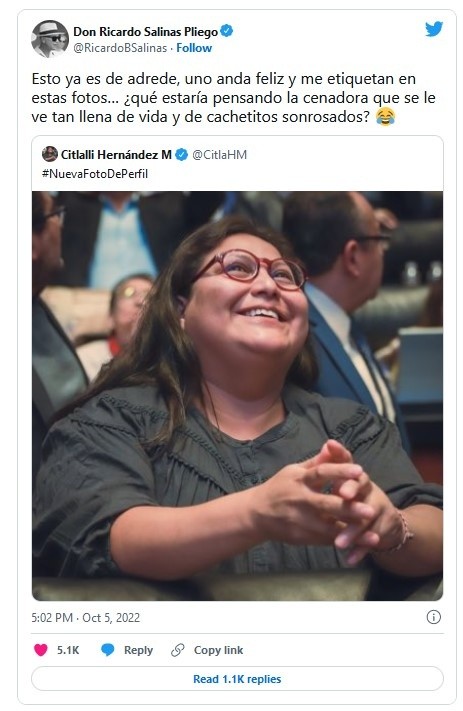
Task: Click the blue reply speech bubble icon
Action: [x=108, y=650]
